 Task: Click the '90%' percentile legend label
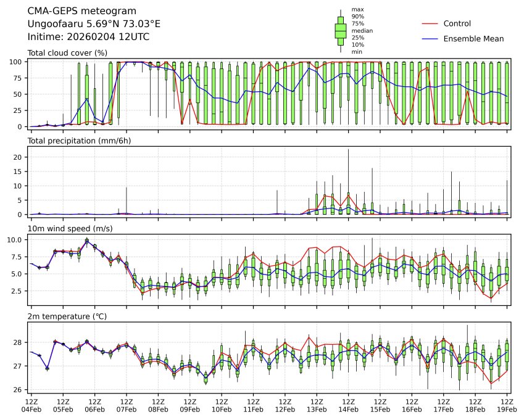[357, 17]
